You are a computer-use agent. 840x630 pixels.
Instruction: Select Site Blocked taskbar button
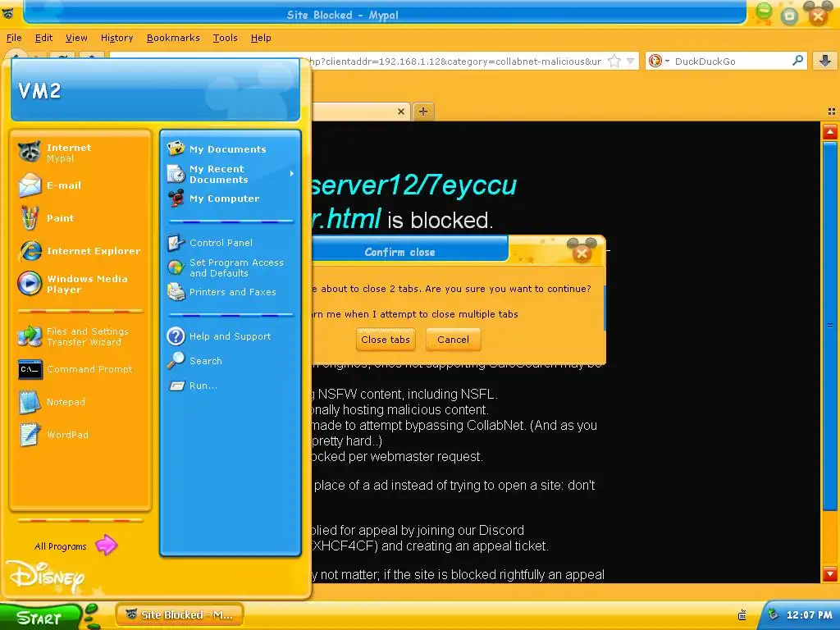point(180,614)
